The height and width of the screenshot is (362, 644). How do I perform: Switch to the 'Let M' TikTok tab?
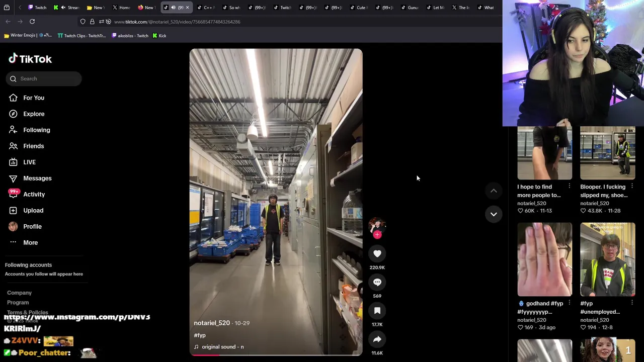tap(436, 8)
